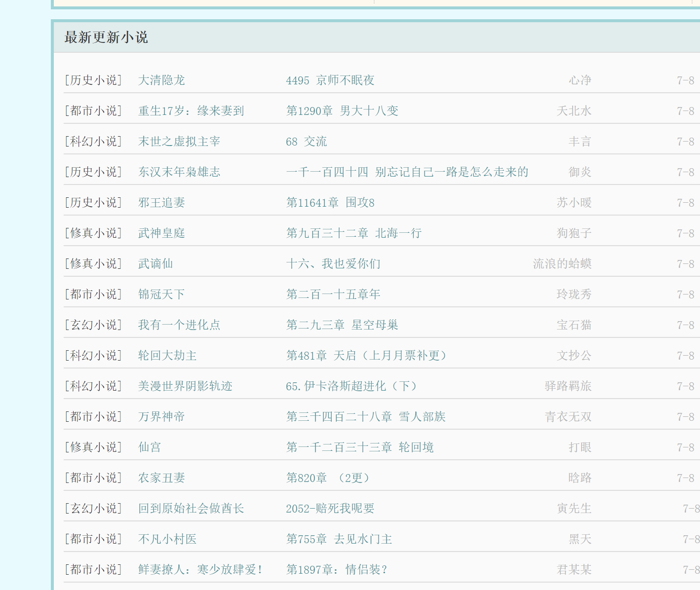This screenshot has width=700, height=590.
Task: Click the author name 心净
Action: coord(580,80)
